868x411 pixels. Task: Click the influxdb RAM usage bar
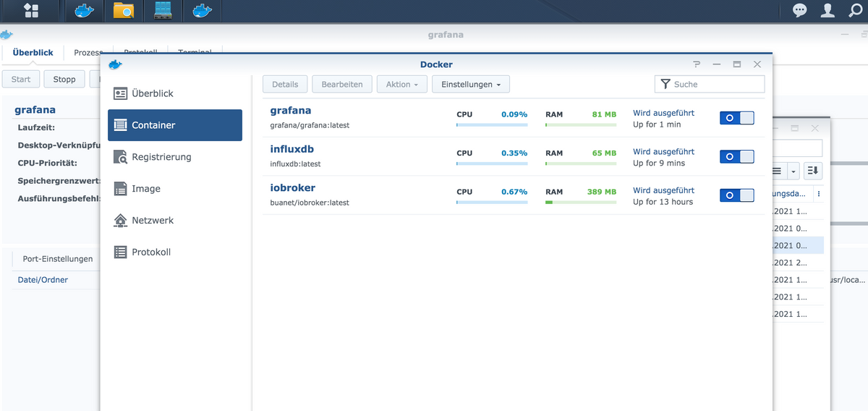coord(581,164)
